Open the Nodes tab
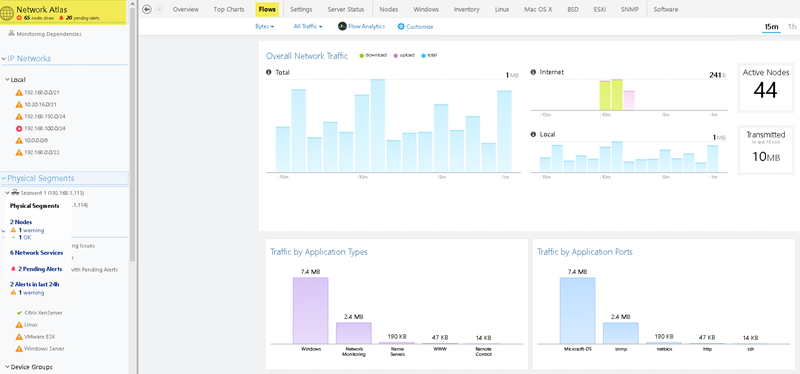 [x=389, y=9]
